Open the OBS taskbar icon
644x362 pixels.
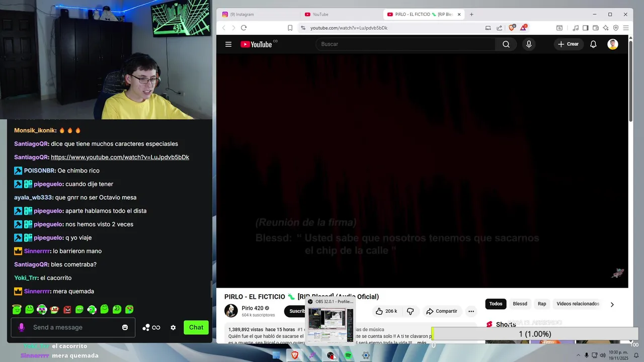(x=331, y=355)
